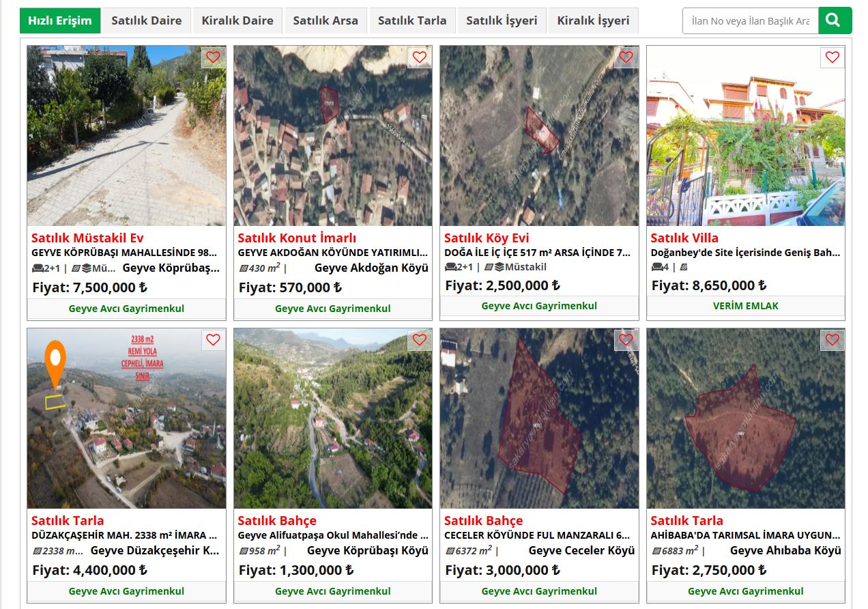Select the Kiralık Daire tab
This screenshot has width=868, height=609.
click(x=237, y=20)
